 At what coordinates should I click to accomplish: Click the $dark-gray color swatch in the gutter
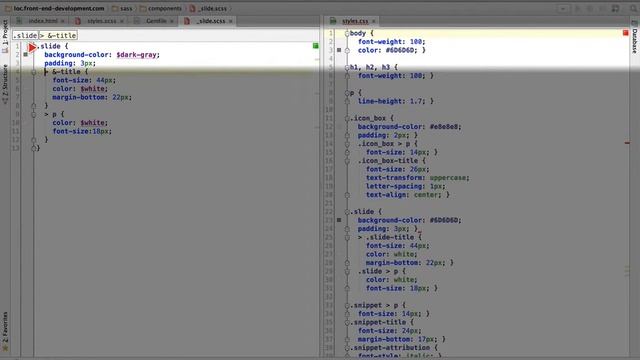click(x=26, y=54)
